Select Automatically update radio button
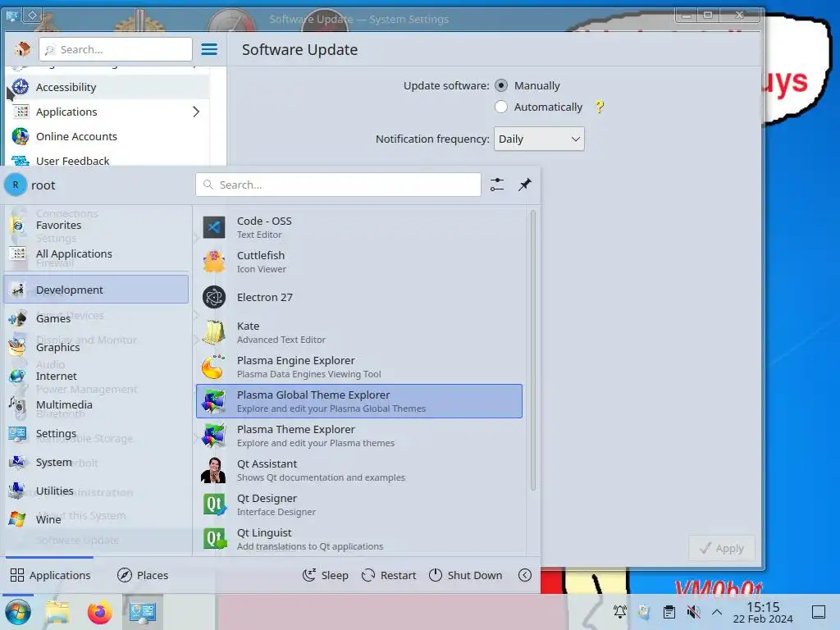The image size is (840, 630). click(x=501, y=107)
